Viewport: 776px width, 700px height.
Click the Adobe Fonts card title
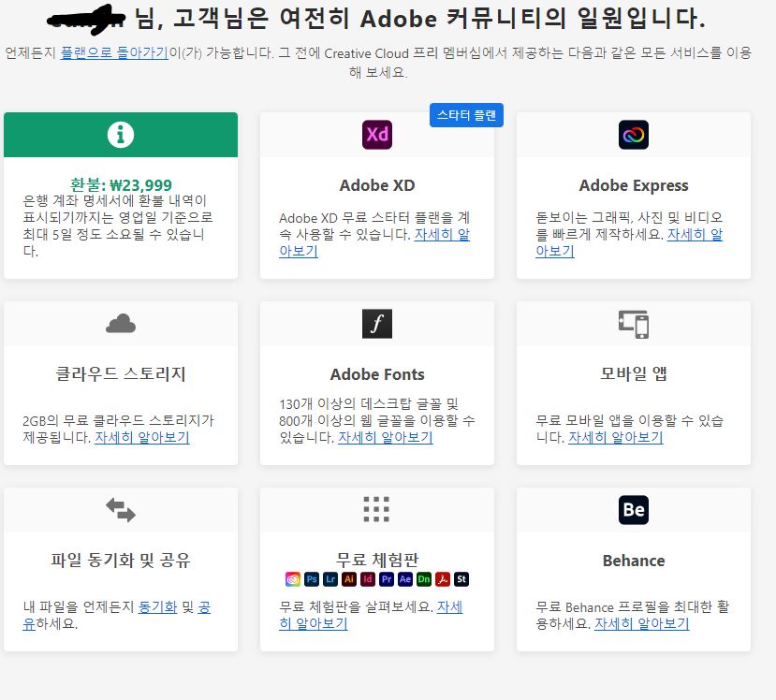(377, 374)
